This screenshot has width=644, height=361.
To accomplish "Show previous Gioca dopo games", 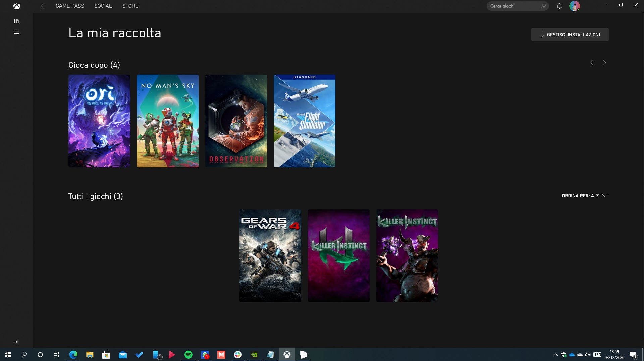I will pyautogui.click(x=592, y=63).
